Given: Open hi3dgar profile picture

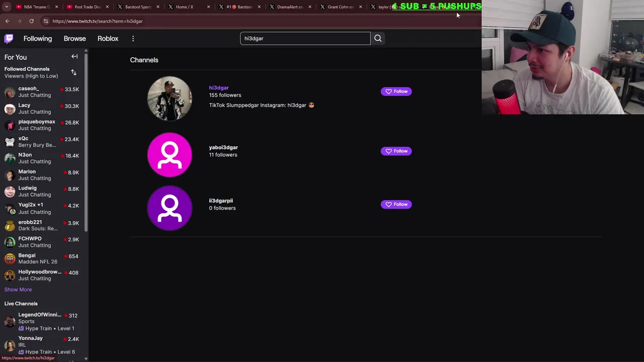Looking at the screenshot, I should point(170,99).
